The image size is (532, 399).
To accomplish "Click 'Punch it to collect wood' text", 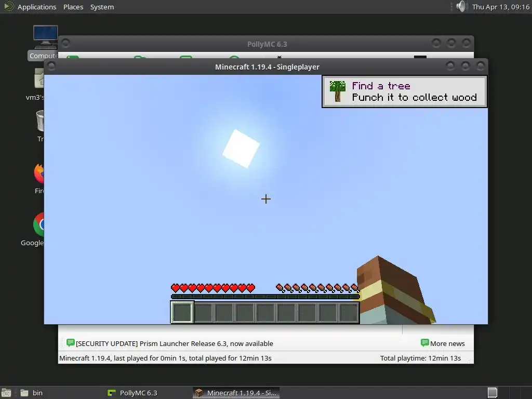I will pos(414,98).
